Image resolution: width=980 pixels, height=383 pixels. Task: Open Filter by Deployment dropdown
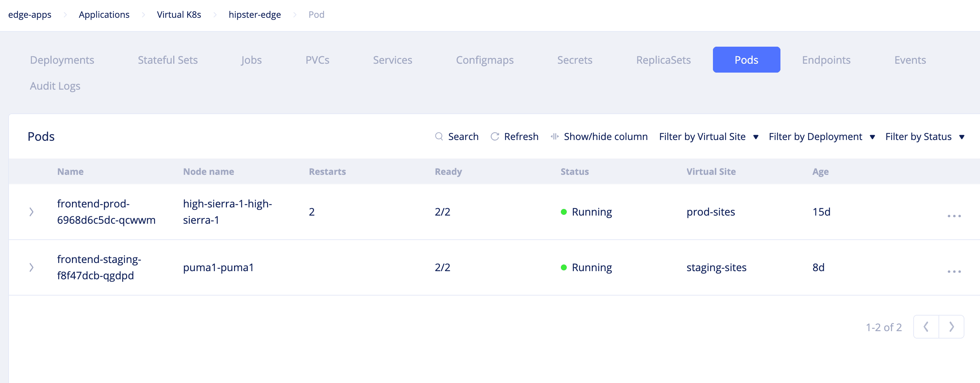click(821, 137)
